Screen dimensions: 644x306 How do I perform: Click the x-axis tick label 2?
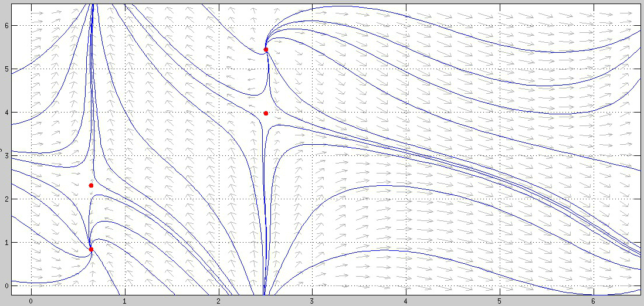coord(219,301)
